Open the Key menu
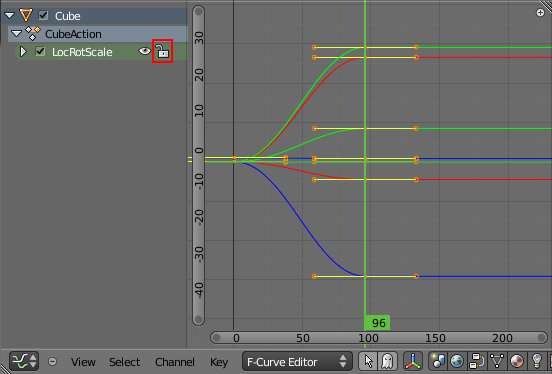The image size is (552, 374). pyautogui.click(x=219, y=362)
